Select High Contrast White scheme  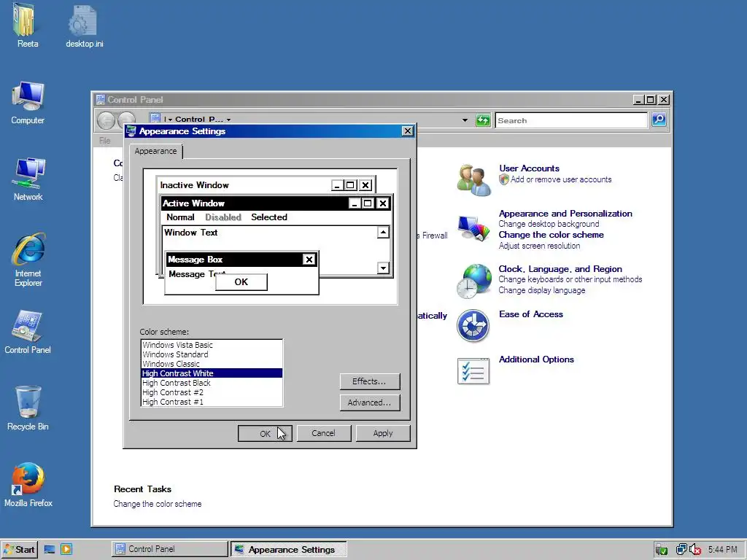(x=212, y=373)
